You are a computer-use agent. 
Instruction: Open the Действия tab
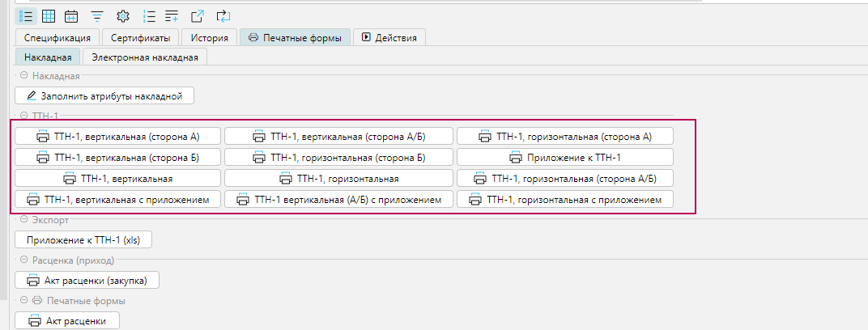tap(390, 37)
